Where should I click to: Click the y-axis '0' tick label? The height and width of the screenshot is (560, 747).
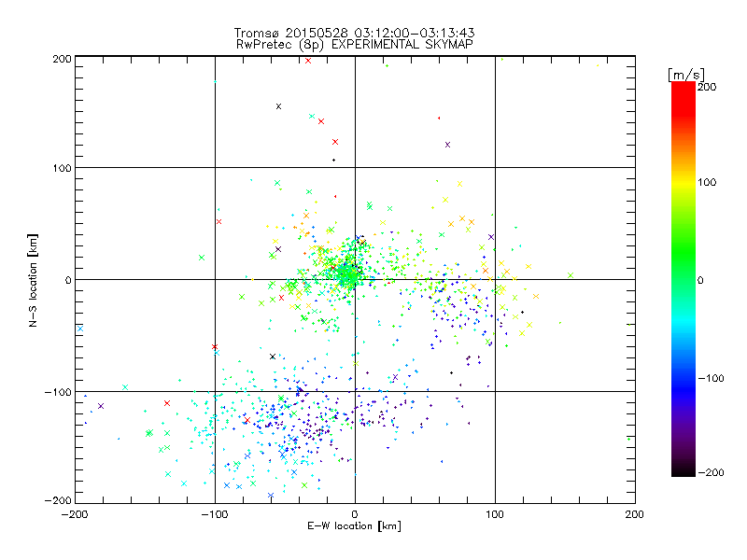(68, 280)
